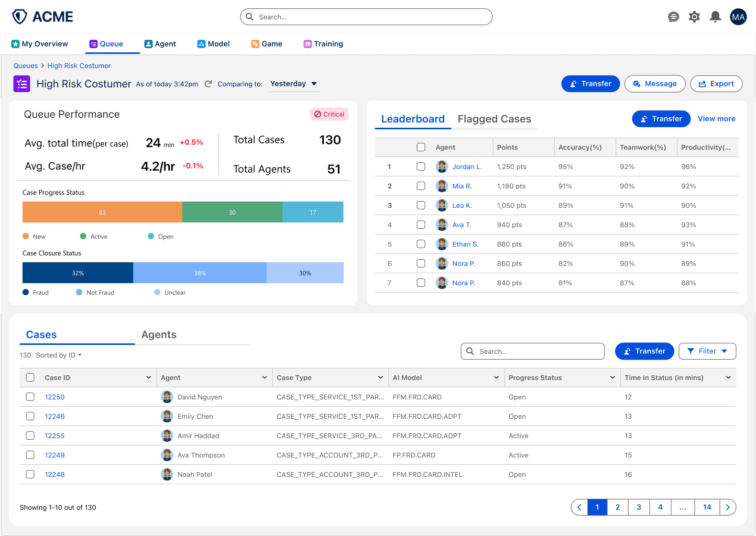This screenshot has height=536, width=756.
Task: Switch to Flagged Cases tab
Action: click(495, 119)
